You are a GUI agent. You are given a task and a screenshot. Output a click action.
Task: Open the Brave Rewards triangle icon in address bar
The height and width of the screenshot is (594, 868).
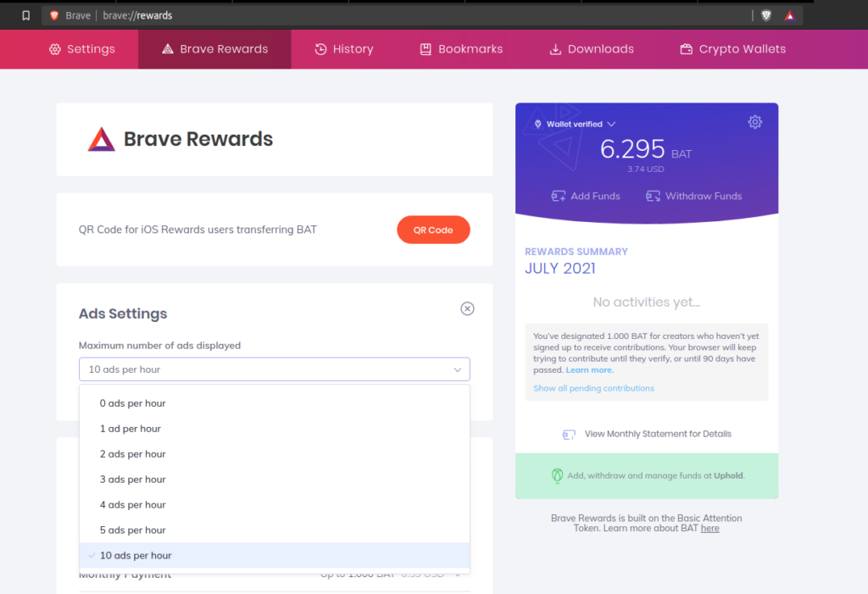coord(789,15)
